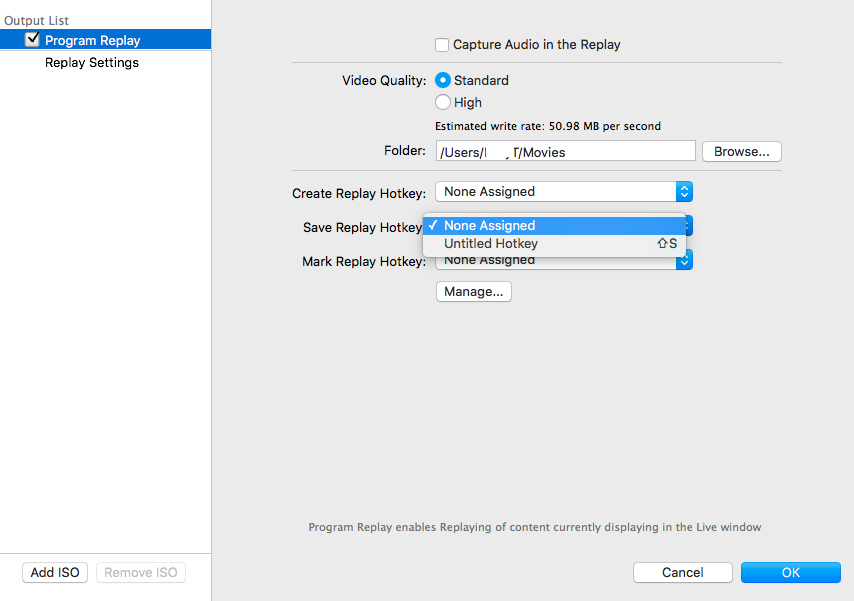Click the Remove ISO button
854x601 pixels.
coord(141,573)
